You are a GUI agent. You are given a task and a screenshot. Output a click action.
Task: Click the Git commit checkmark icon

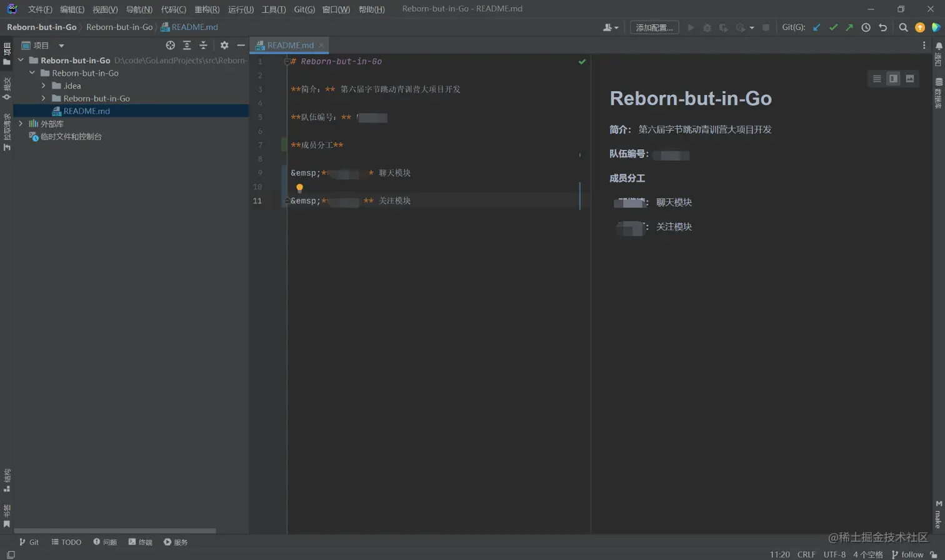click(x=833, y=27)
